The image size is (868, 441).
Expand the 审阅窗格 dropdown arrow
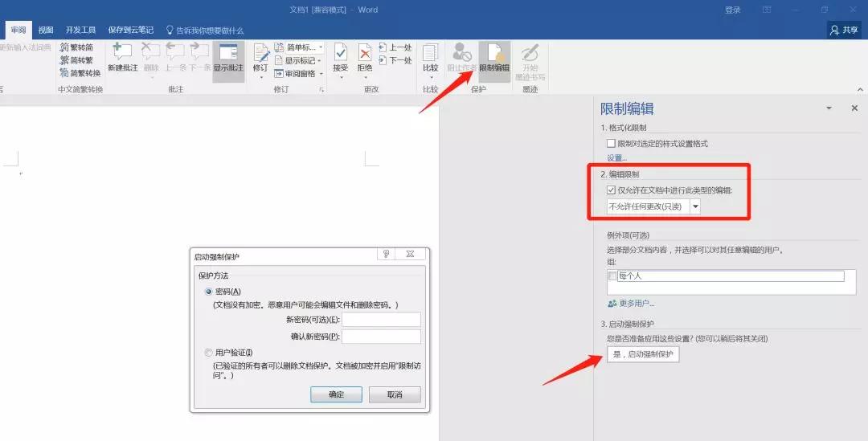321,74
